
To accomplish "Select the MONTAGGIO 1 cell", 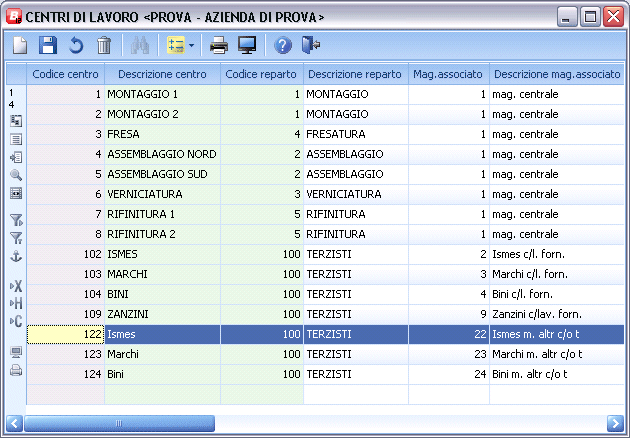I will tap(162, 94).
